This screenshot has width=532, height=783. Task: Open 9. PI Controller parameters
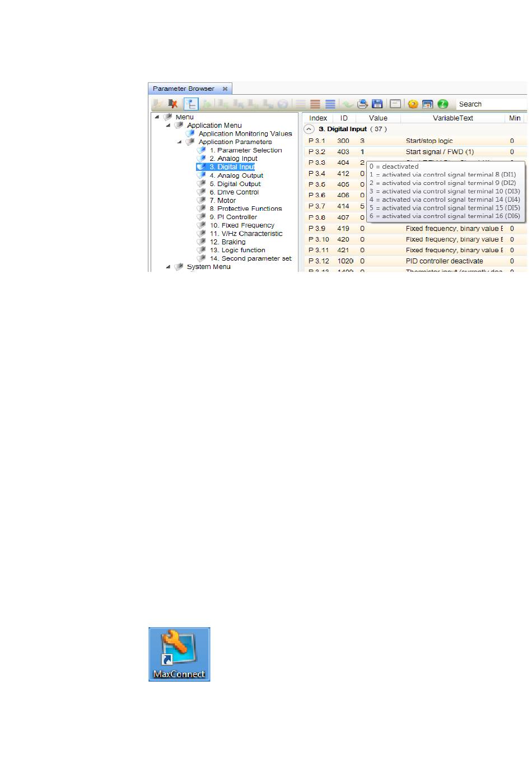[233, 217]
